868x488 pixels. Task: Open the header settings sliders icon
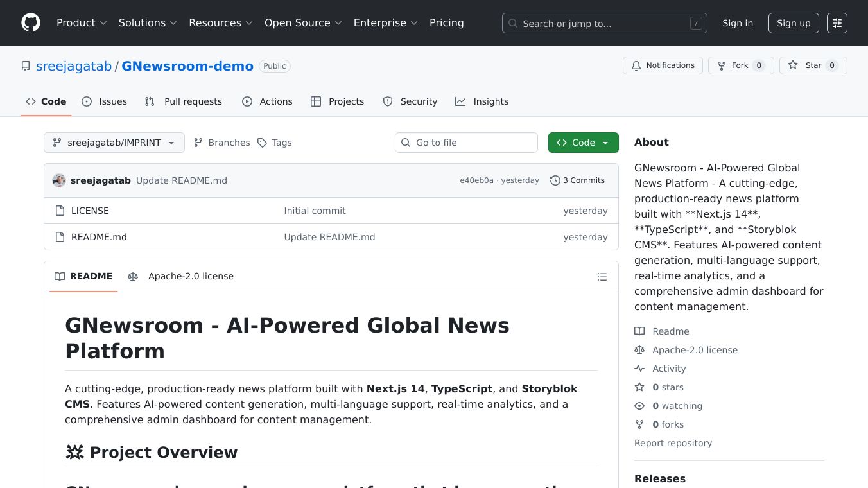(x=837, y=23)
